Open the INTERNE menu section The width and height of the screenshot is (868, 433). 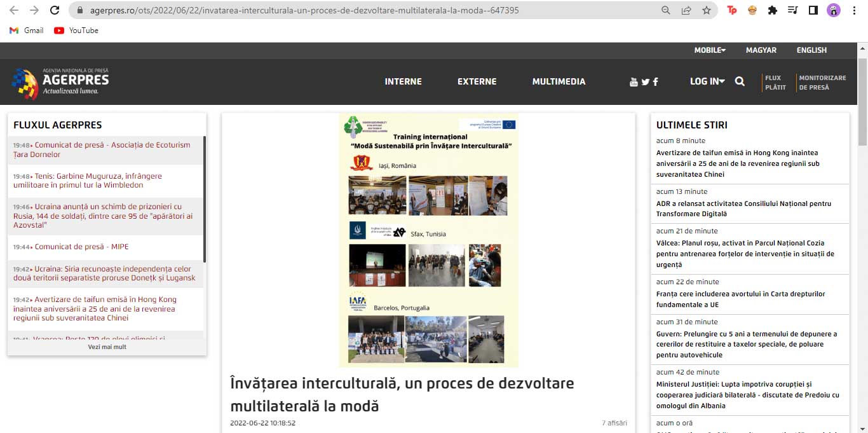click(403, 81)
